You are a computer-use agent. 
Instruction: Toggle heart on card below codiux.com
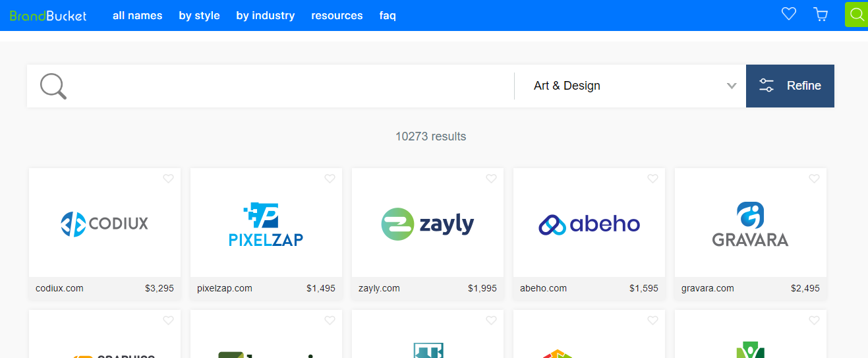(168, 320)
